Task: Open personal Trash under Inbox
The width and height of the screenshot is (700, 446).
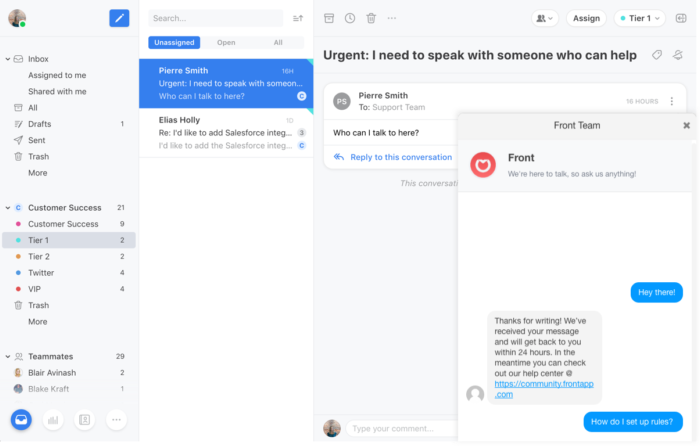Action: pos(38,157)
